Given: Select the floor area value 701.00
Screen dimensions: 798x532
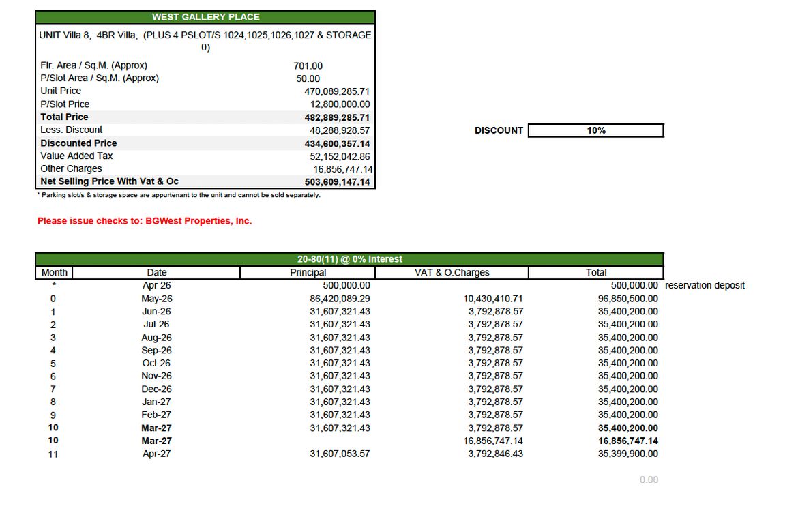Looking at the screenshot, I should pyautogui.click(x=308, y=65).
